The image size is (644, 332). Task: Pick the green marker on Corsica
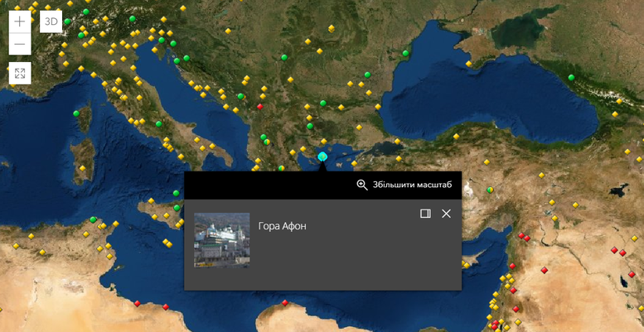76,113
